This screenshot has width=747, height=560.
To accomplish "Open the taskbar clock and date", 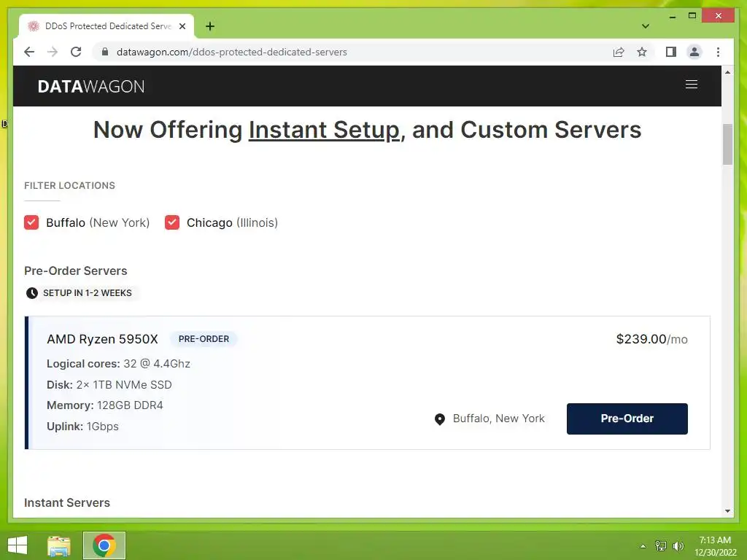I will tap(715, 546).
